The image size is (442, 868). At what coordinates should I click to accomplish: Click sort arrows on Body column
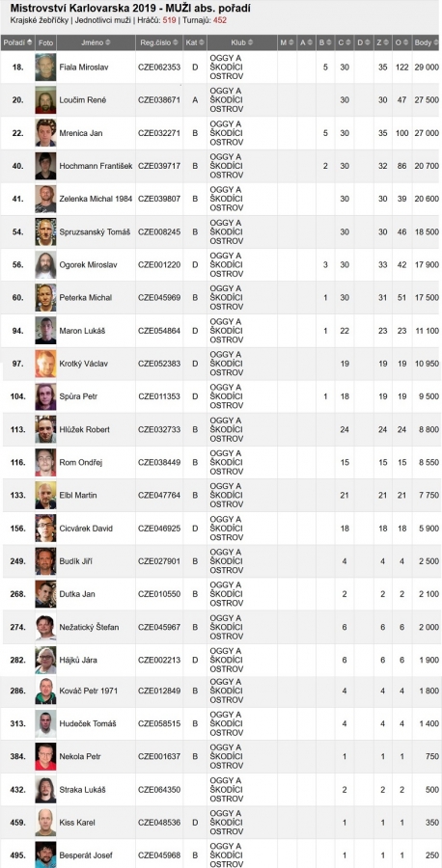coord(437,42)
